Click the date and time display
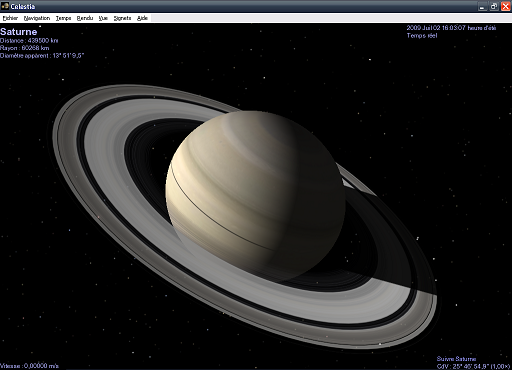Screen dimensions: 512x370 (x=451, y=28)
